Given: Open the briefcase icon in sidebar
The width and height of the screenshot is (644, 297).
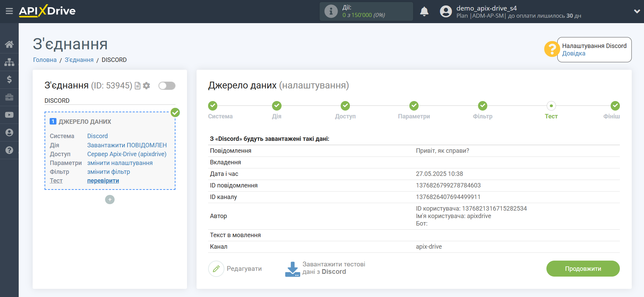Looking at the screenshot, I should (9, 97).
